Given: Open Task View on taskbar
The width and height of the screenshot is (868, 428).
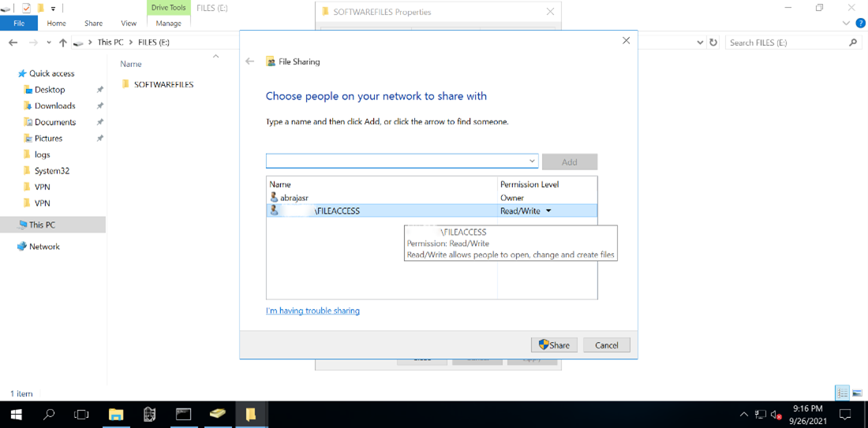Looking at the screenshot, I should click(x=81, y=414).
